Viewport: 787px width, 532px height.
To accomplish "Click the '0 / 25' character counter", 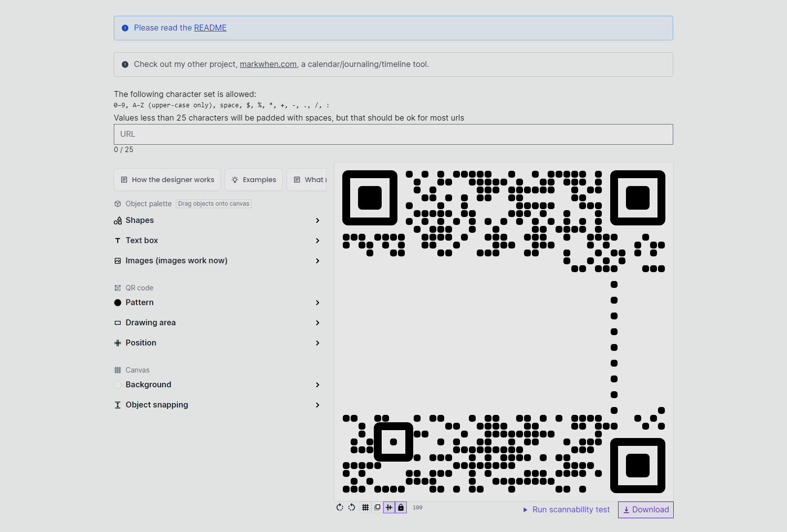I will click(x=124, y=150).
